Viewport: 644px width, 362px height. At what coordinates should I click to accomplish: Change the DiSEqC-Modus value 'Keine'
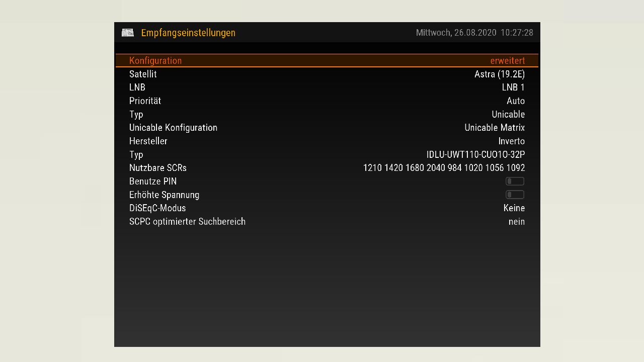click(514, 208)
